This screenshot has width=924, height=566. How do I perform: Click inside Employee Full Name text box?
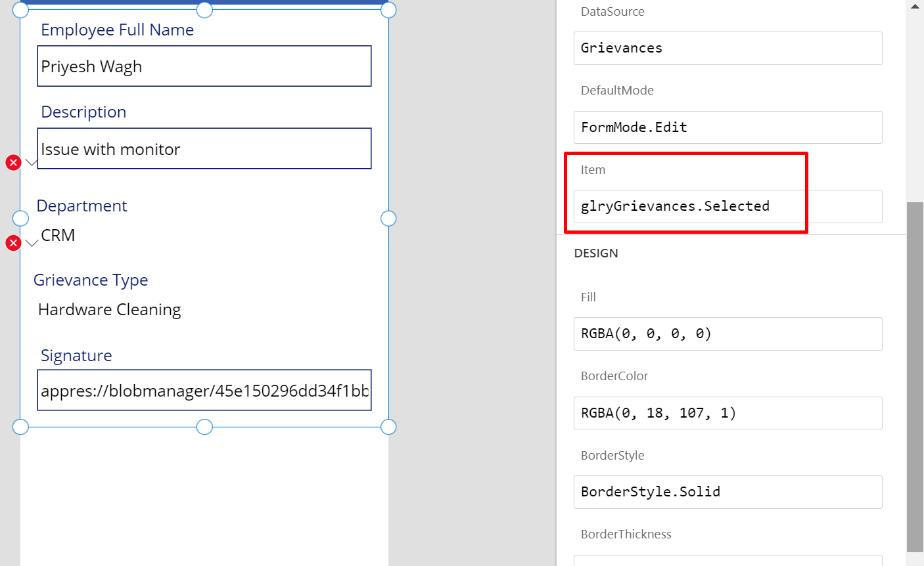[x=204, y=66]
